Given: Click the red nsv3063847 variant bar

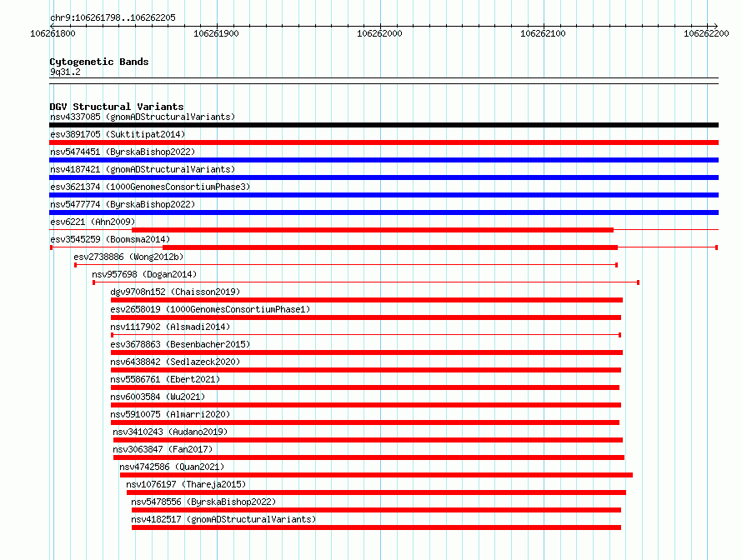Looking at the screenshot, I should tap(368, 457).
